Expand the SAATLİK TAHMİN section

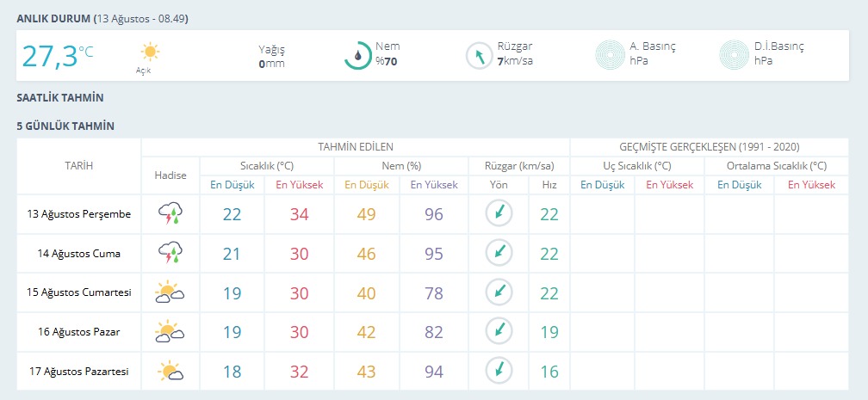[60, 98]
